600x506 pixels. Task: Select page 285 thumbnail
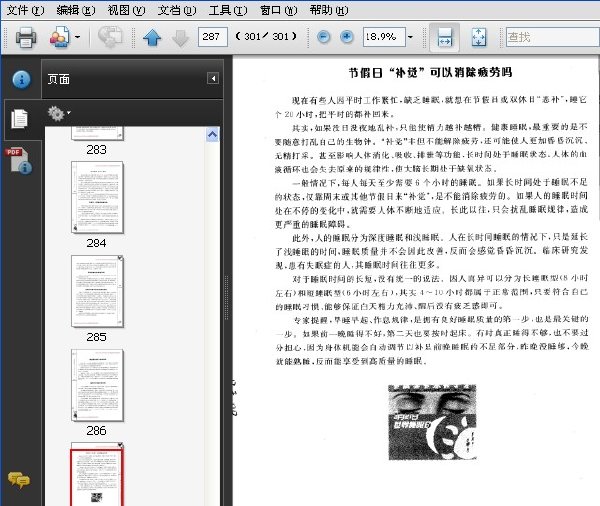click(x=97, y=291)
